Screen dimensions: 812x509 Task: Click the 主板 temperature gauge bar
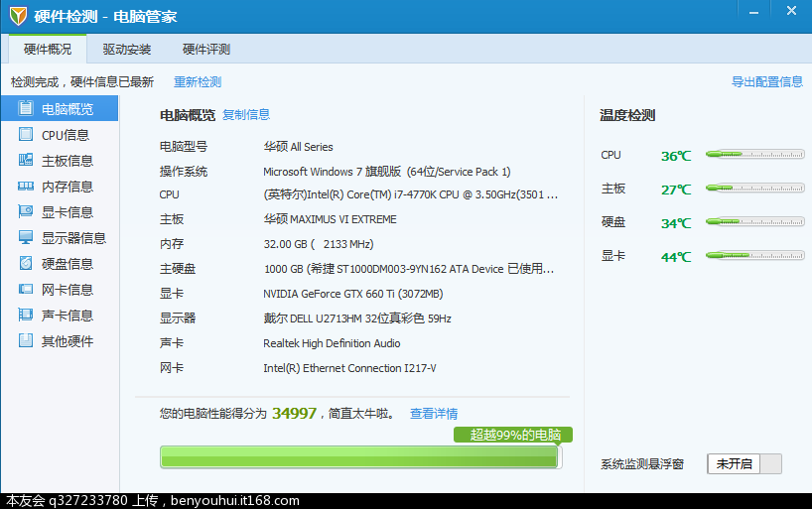coord(754,188)
